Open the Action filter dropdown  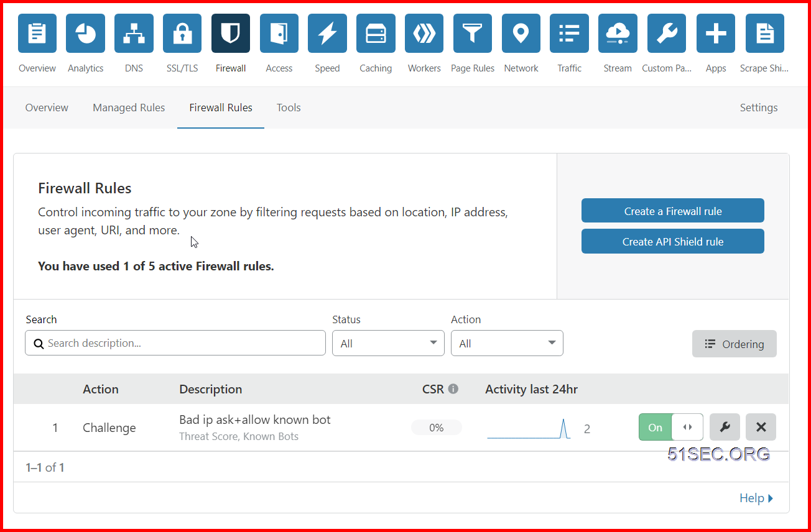(507, 343)
